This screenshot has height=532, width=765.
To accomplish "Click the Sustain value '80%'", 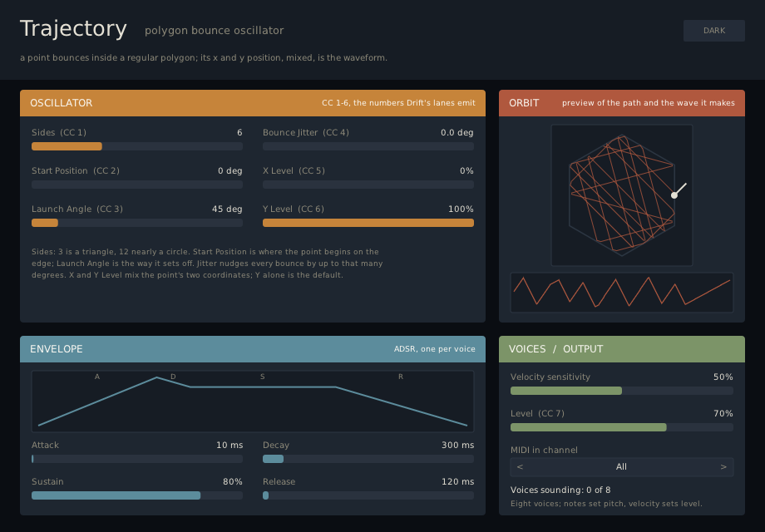I will pos(232,482).
